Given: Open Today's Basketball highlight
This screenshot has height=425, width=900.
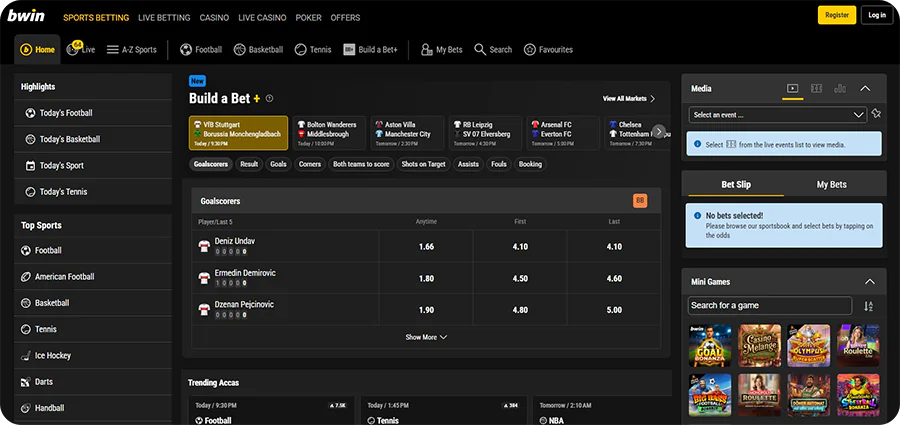Looking at the screenshot, I should (93, 139).
